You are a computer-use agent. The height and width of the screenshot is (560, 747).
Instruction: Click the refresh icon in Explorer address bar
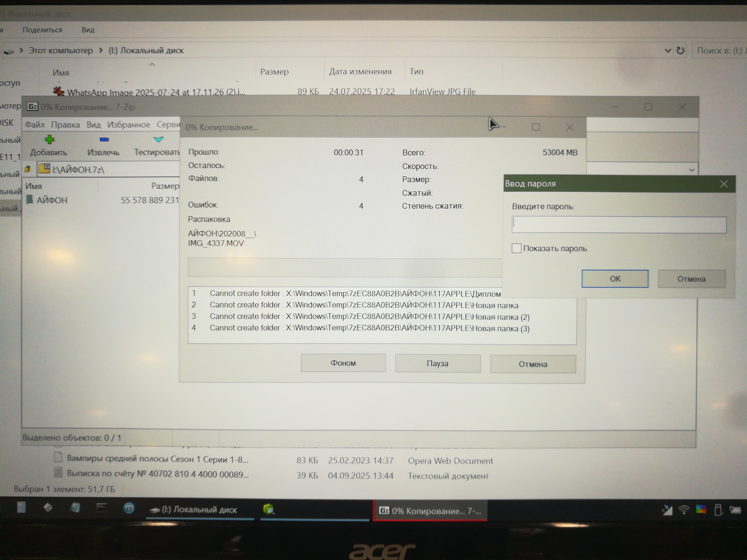point(680,51)
